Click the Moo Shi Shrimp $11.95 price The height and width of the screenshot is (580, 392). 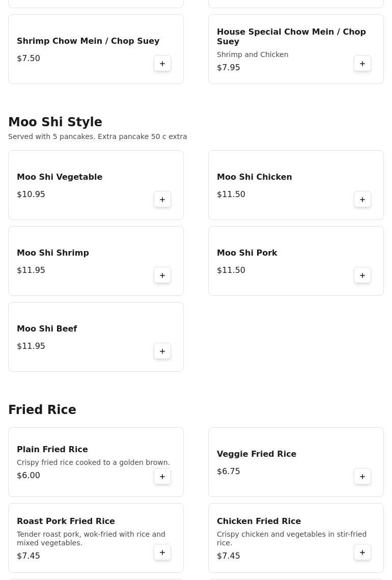point(31,270)
